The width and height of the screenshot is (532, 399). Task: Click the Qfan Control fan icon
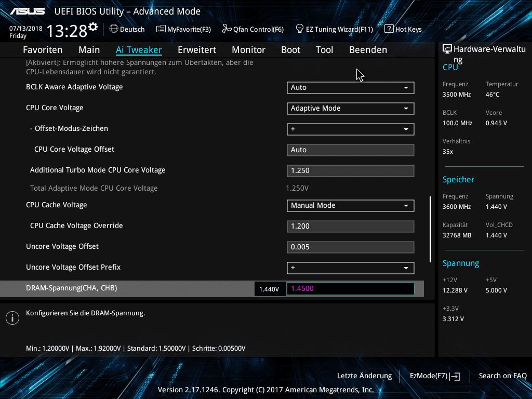tap(227, 29)
